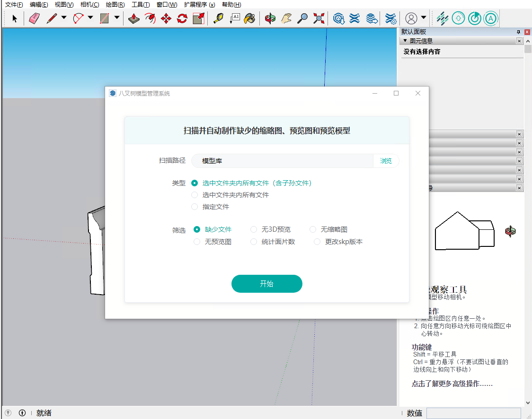Click the teal circular refresh plugin icon
Viewport: 532px width, 419px height.
475,18
